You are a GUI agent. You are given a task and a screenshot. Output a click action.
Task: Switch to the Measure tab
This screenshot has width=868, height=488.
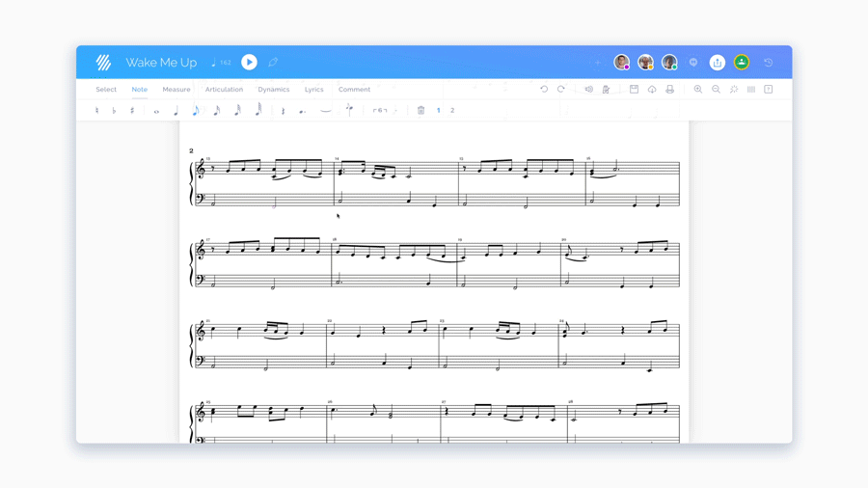point(176,89)
